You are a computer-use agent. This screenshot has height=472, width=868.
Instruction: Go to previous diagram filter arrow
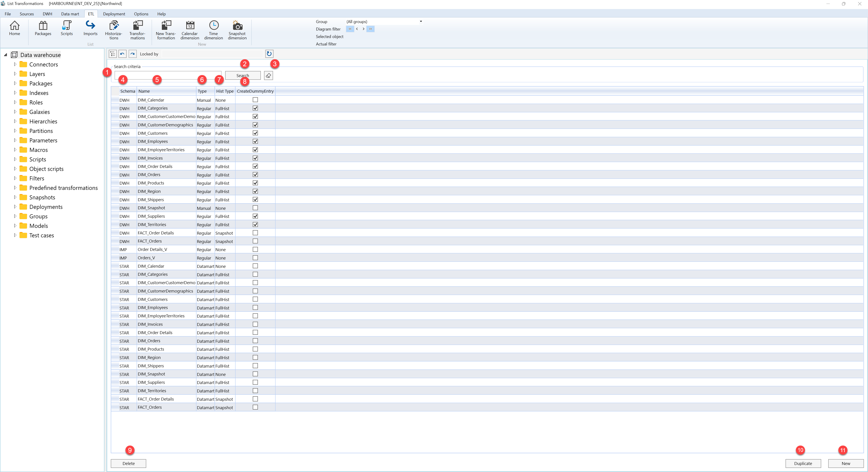click(x=357, y=29)
